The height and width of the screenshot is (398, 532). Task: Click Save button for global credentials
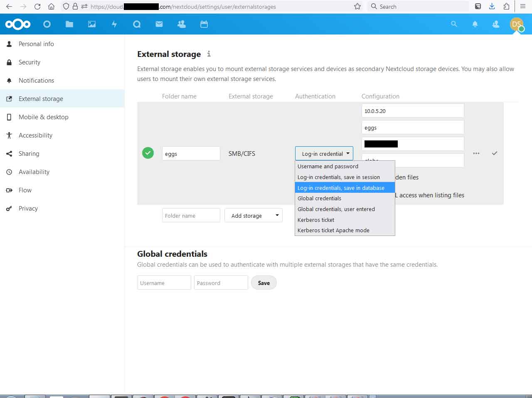(x=264, y=283)
